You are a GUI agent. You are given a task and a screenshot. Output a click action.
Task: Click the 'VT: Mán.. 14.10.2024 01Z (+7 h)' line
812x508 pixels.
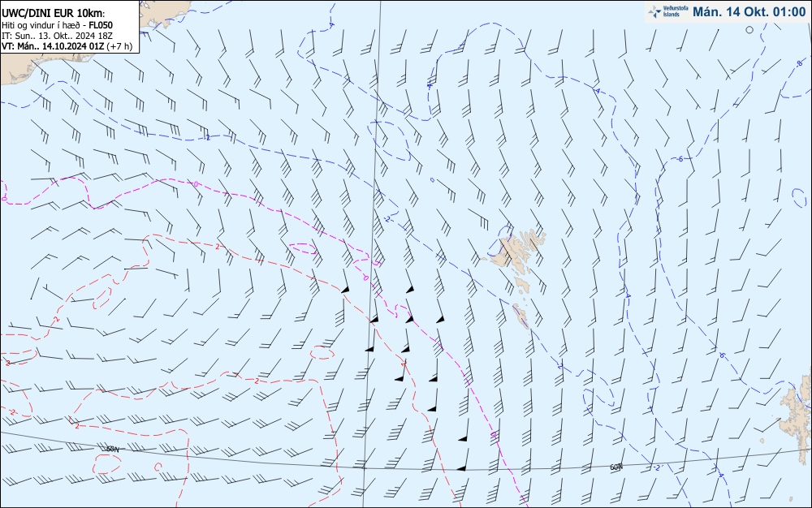click(67, 46)
